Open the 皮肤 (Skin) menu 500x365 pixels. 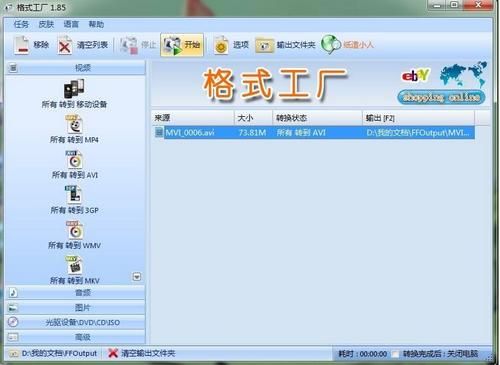[x=46, y=24]
